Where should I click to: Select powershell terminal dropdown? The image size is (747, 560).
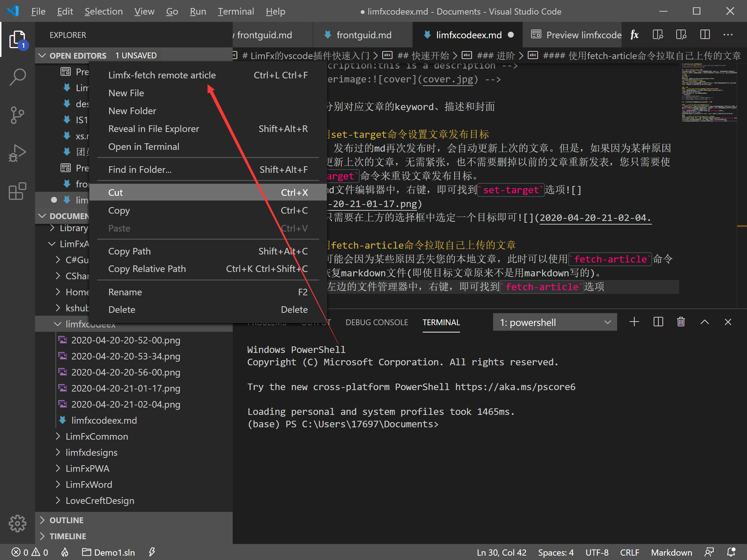coord(555,322)
